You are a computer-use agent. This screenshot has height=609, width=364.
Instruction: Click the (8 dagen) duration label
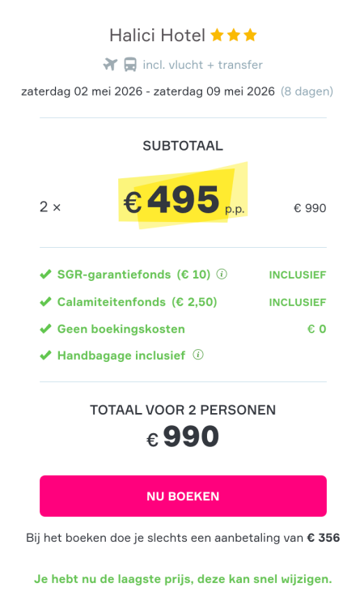pyautogui.click(x=307, y=92)
